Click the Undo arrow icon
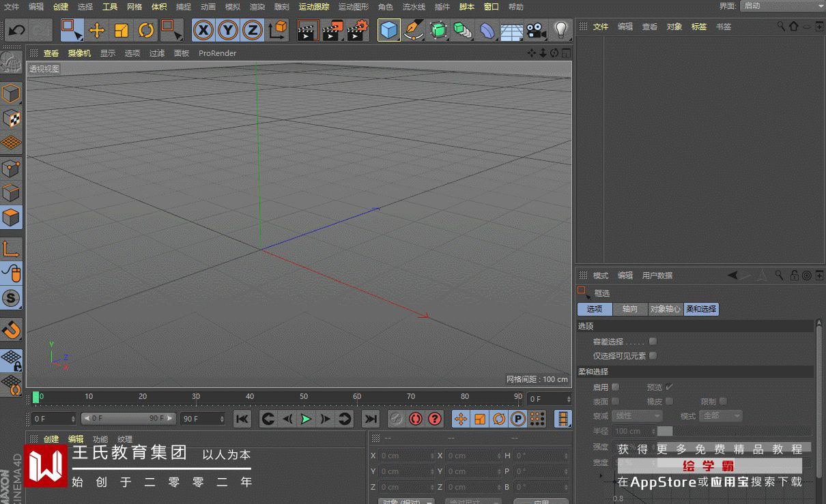The height and width of the screenshot is (504, 826). (x=16, y=30)
